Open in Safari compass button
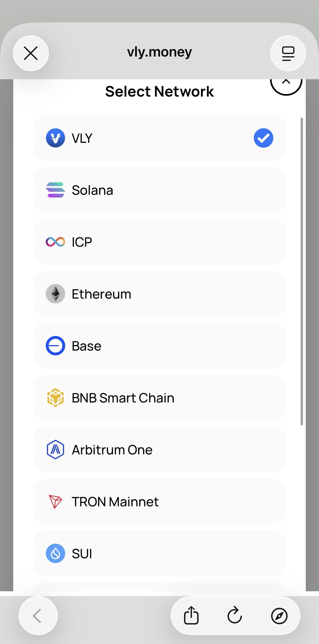The width and height of the screenshot is (319, 644). click(279, 616)
